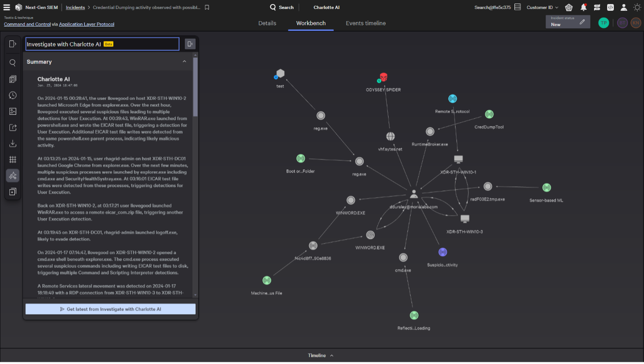
Task: Collapse the Summary section chevron
Action: click(185, 62)
